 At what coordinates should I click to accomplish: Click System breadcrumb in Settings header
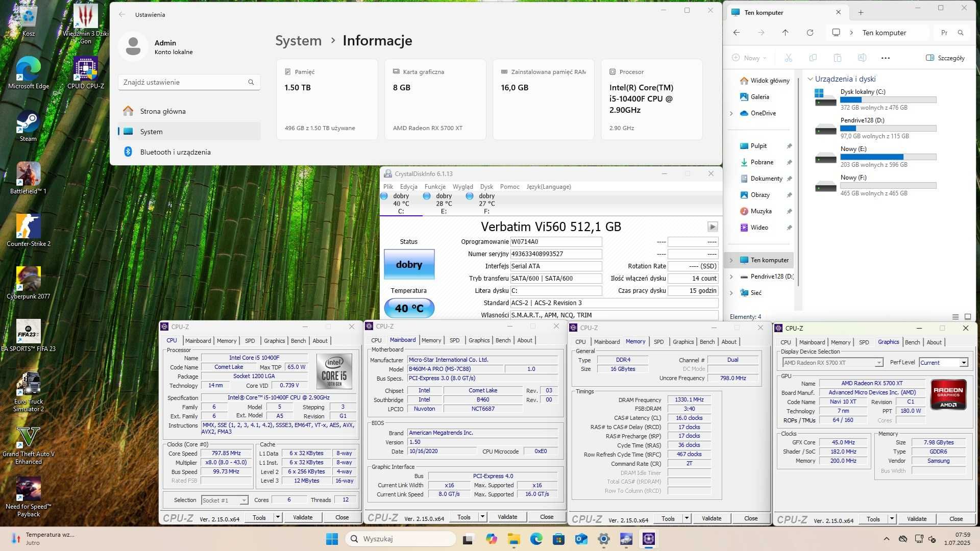298,40
